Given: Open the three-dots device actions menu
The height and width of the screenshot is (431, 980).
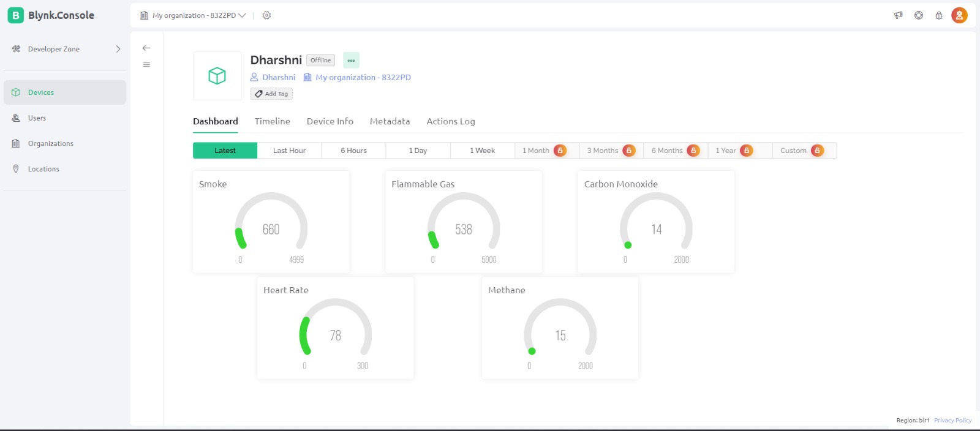Looking at the screenshot, I should click(351, 60).
